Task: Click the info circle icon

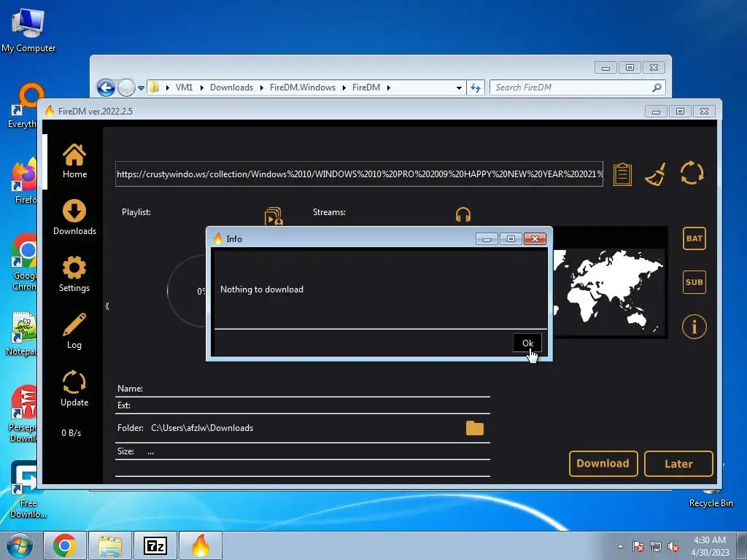Action: coord(694,327)
